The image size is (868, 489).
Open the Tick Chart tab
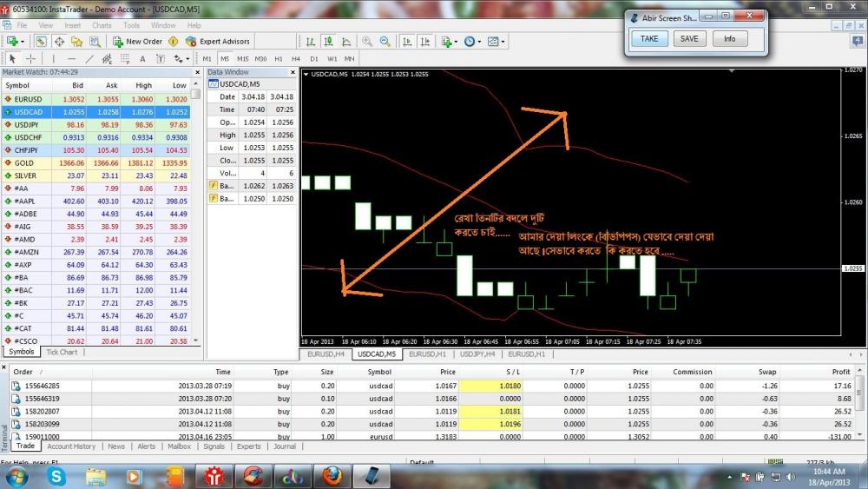click(62, 353)
